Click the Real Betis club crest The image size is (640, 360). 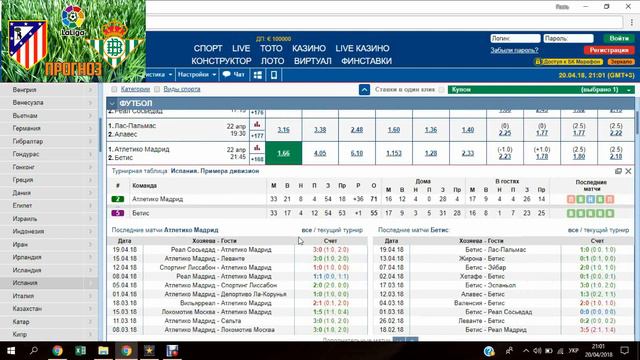(x=115, y=44)
